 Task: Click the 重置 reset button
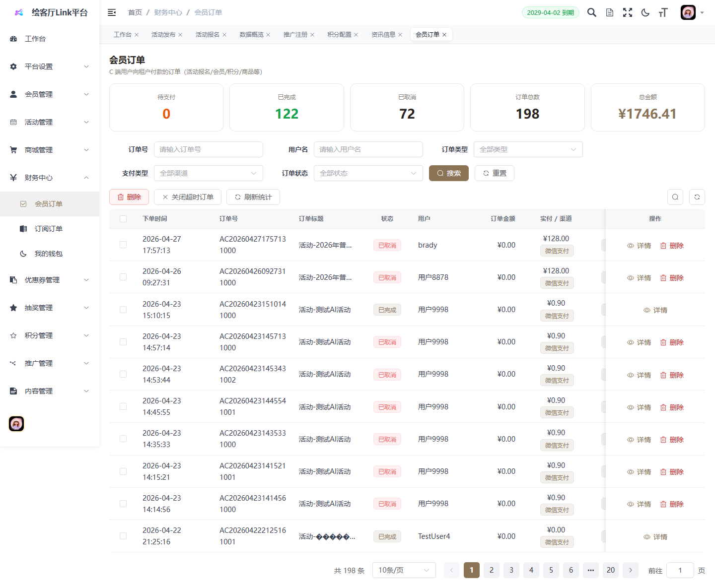coord(495,173)
